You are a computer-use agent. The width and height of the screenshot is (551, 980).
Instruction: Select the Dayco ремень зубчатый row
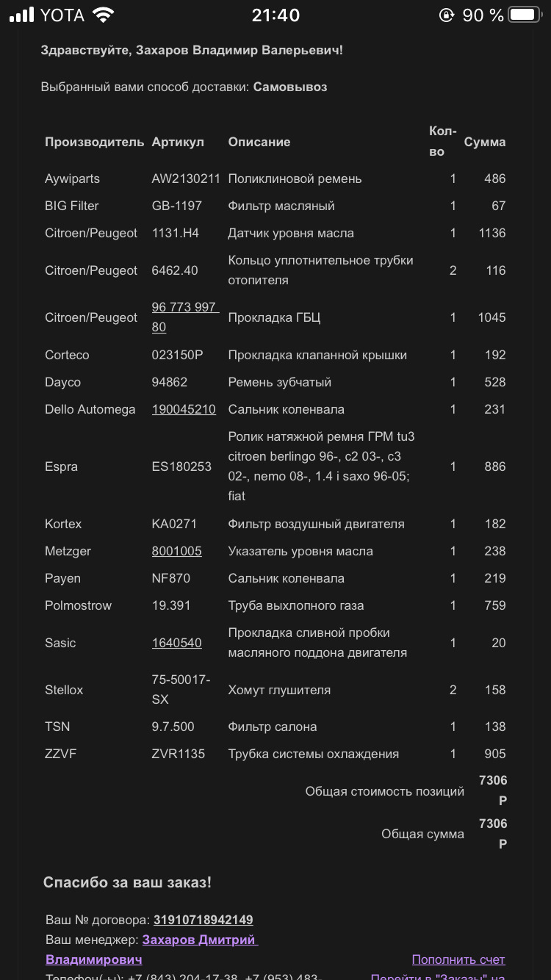point(275,382)
